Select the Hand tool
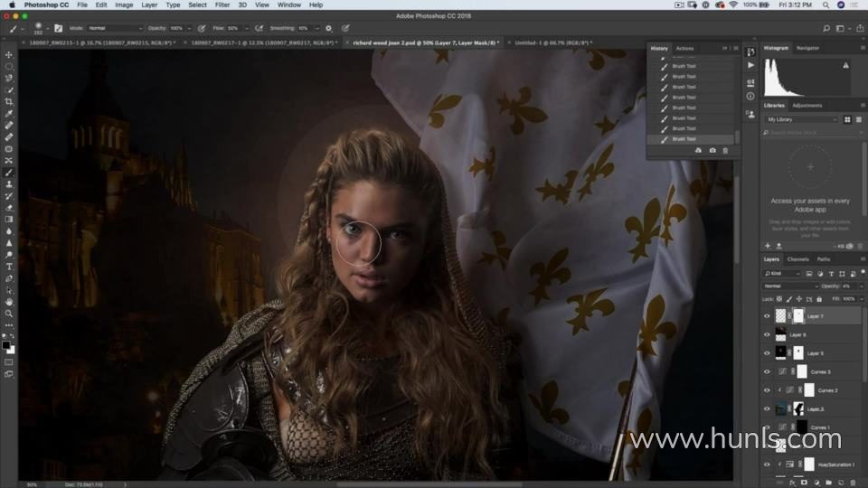868x488 pixels. coord(9,302)
